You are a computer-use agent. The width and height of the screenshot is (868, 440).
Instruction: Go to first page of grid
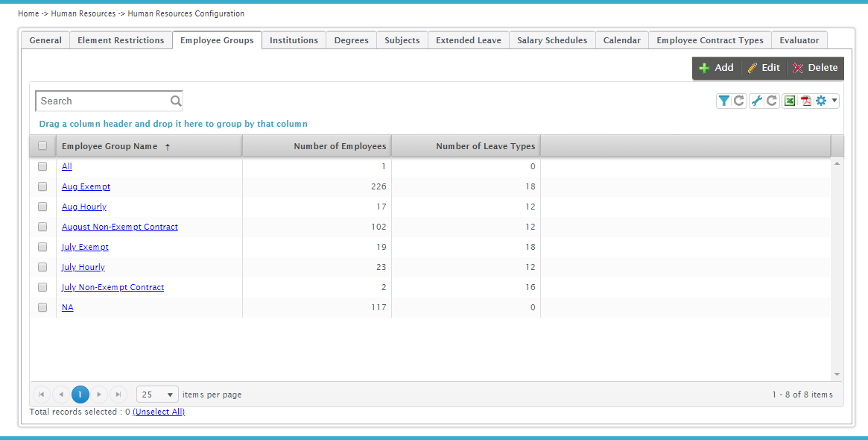click(42, 395)
